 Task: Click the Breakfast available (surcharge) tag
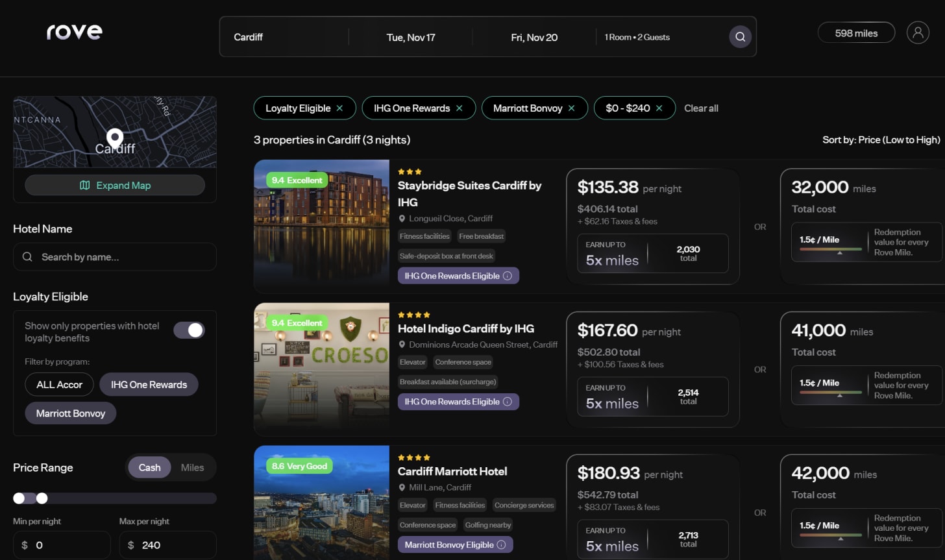pyautogui.click(x=448, y=382)
